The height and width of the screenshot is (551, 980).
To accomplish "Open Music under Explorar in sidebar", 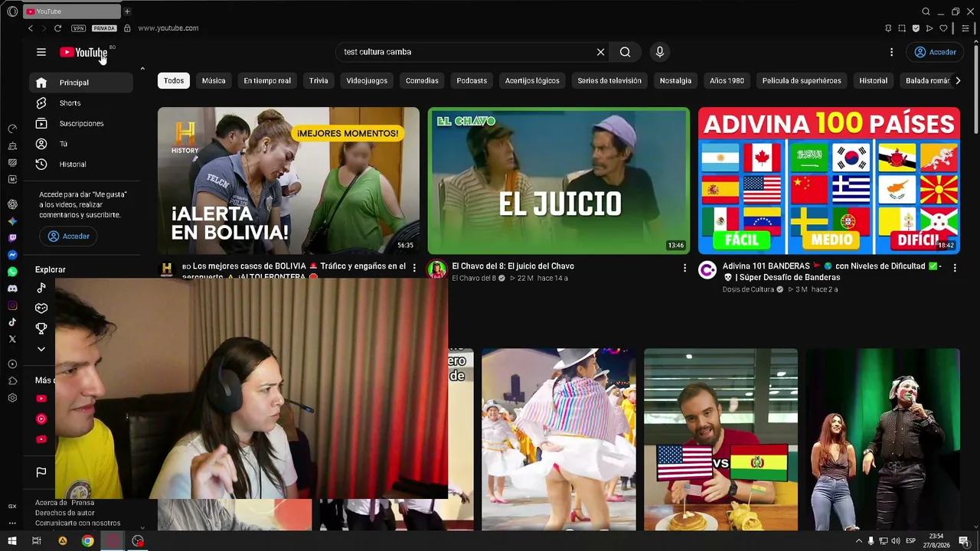I will click(41, 289).
